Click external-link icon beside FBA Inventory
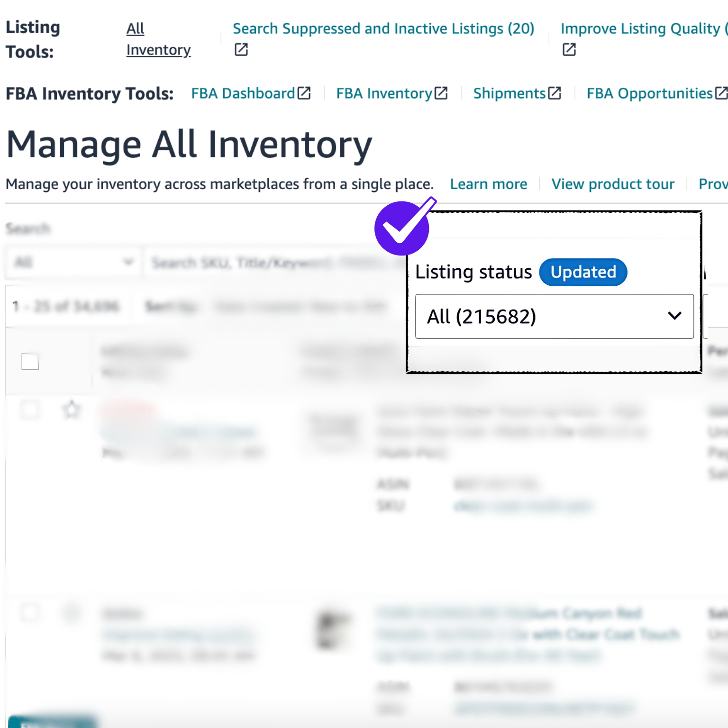This screenshot has width=728, height=728. [x=441, y=93]
